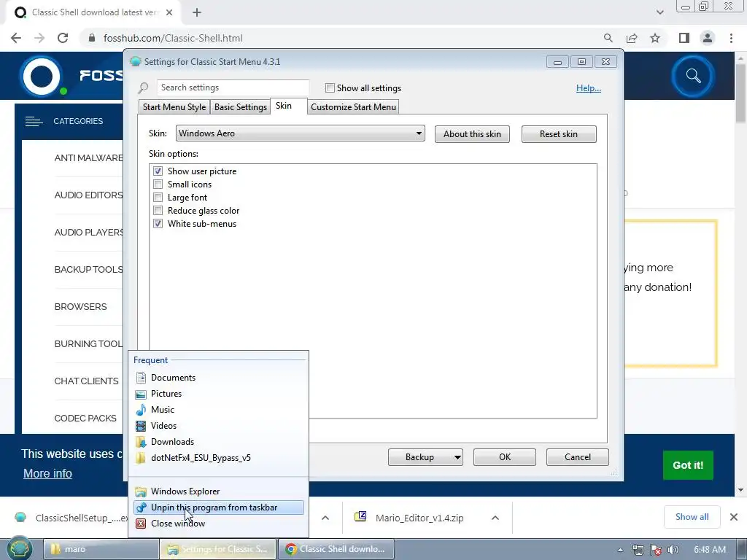
Task: Open Downloads from Frequent list
Action: pos(219,442)
